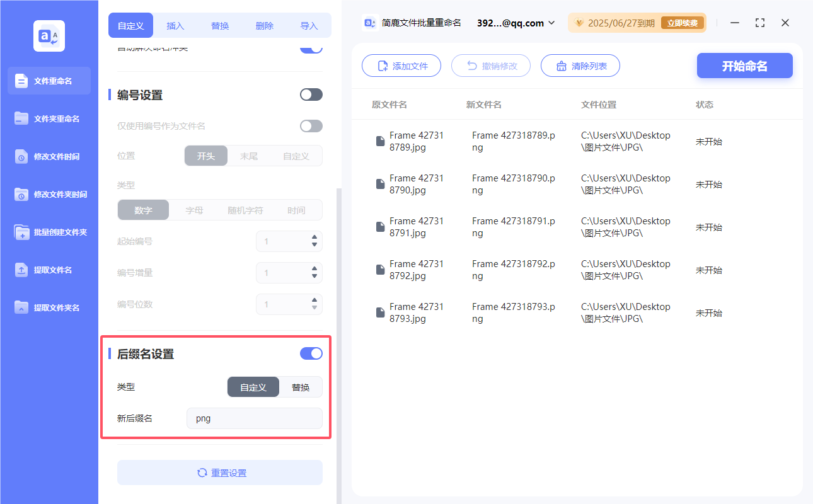The height and width of the screenshot is (504, 813).
Task: Open the 导入 tab
Action: (309, 25)
